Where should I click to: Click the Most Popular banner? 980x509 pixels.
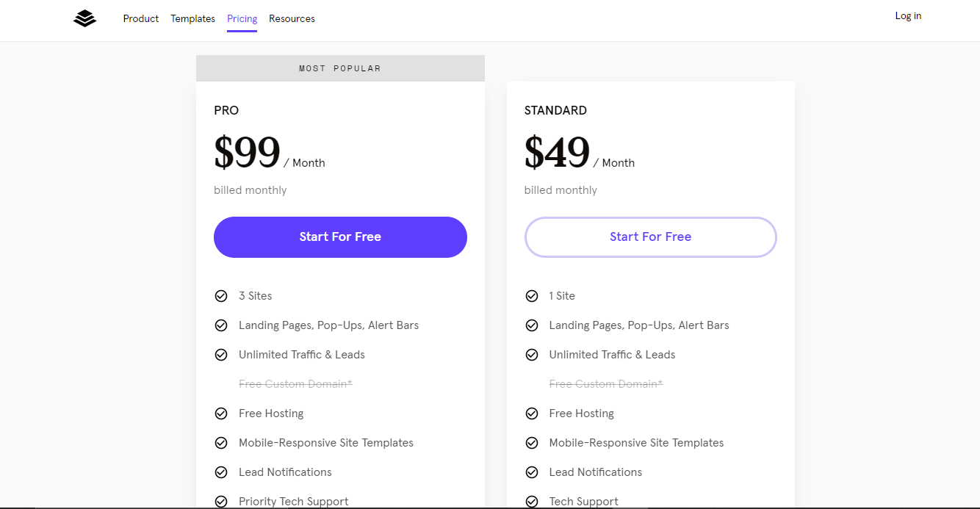coord(340,68)
